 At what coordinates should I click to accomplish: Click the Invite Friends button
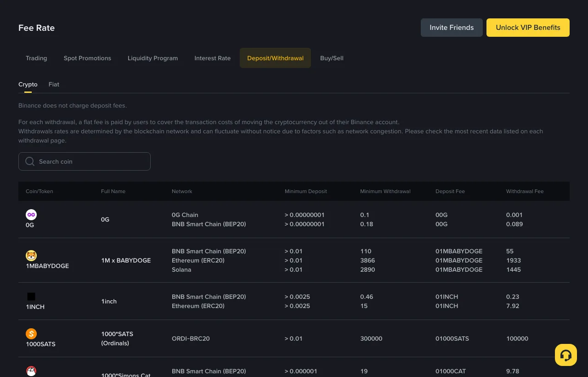pyautogui.click(x=452, y=28)
